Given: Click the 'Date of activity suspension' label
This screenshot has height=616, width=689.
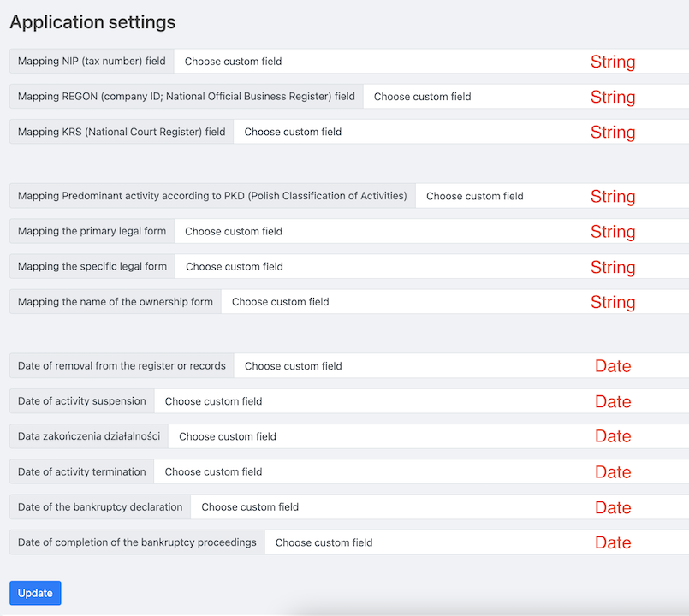Looking at the screenshot, I should [81, 401].
